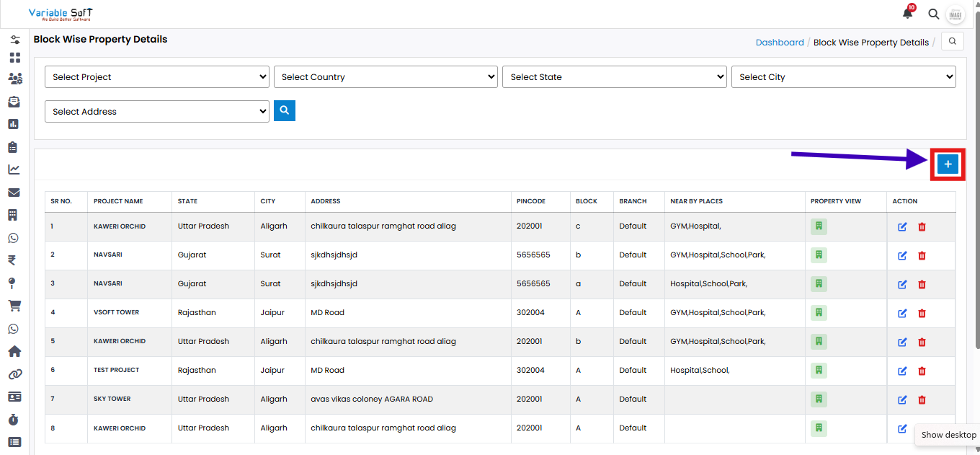980x455 pixels.
Task: Click the rupee symbol sidebar icon
Action: [x=14, y=260]
